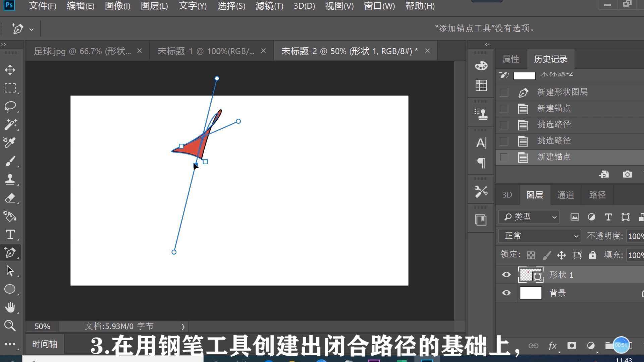
Task: Select the Lasso tool
Action: tap(10, 107)
